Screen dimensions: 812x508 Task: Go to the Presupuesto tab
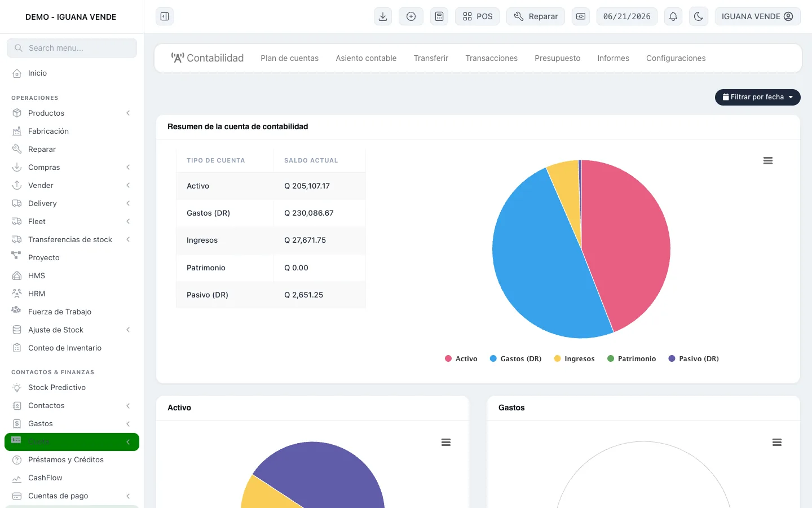tap(557, 58)
